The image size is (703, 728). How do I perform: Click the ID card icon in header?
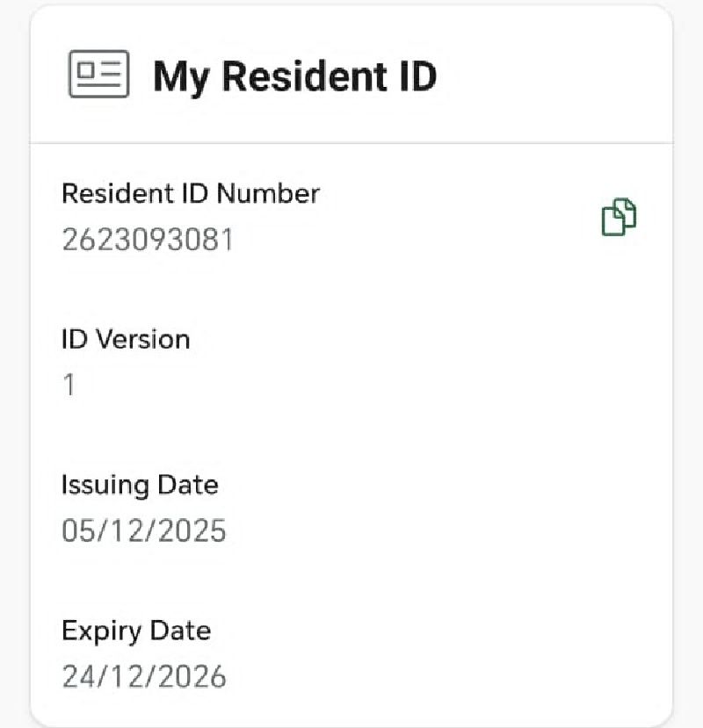[98, 76]
